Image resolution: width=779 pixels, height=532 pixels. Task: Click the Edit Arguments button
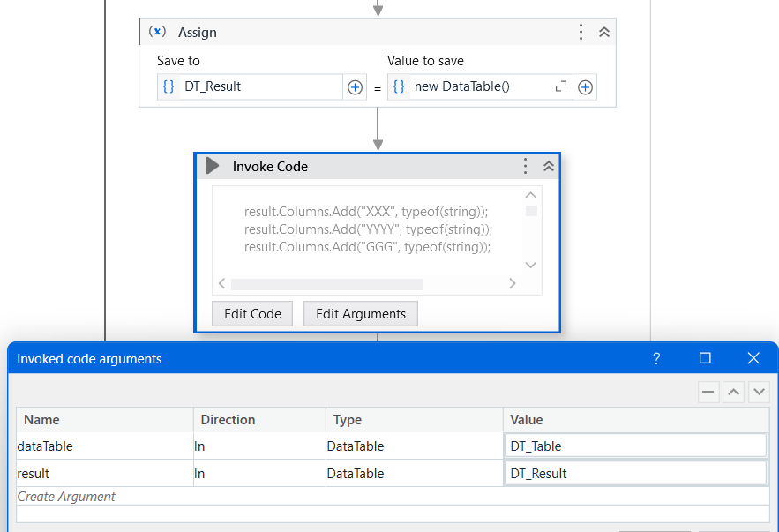click(x=361, y=314)
